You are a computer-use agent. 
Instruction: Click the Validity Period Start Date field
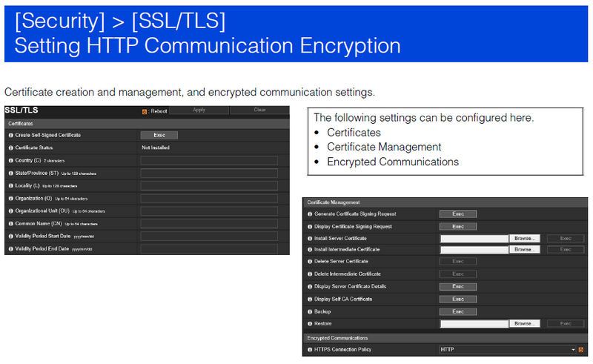click(x=209, y=236)
